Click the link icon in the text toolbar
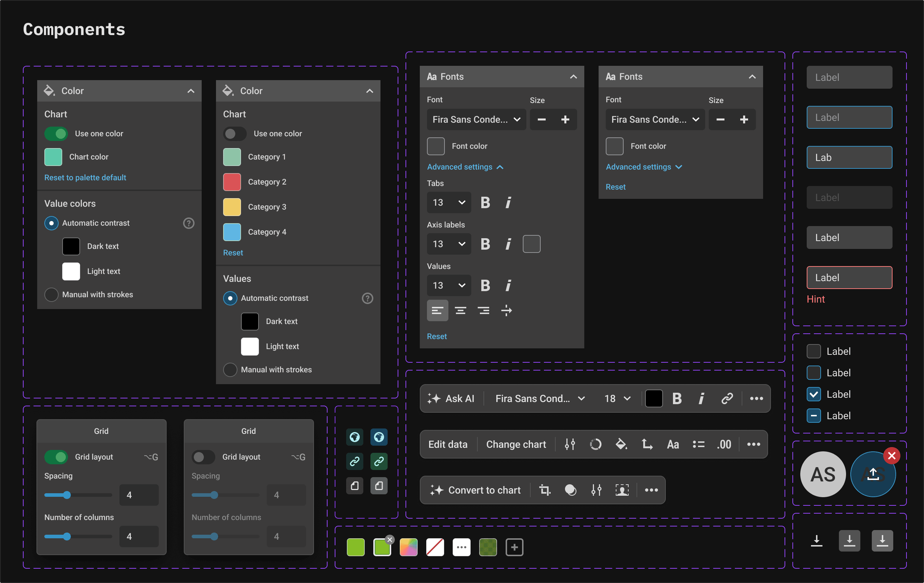Screen dimensions: 924x583 tap(727, 398)
